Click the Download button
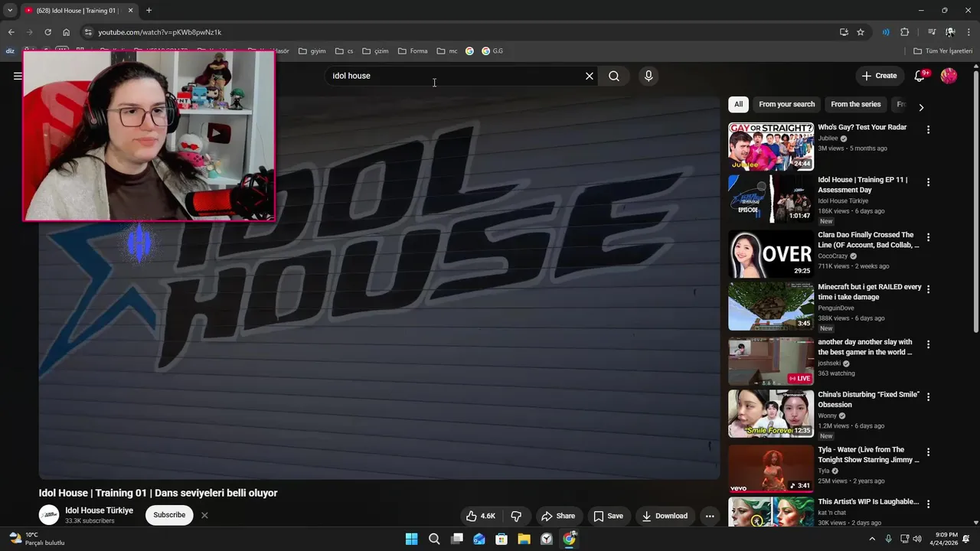The image size is (980, 551). coord(665,516)
